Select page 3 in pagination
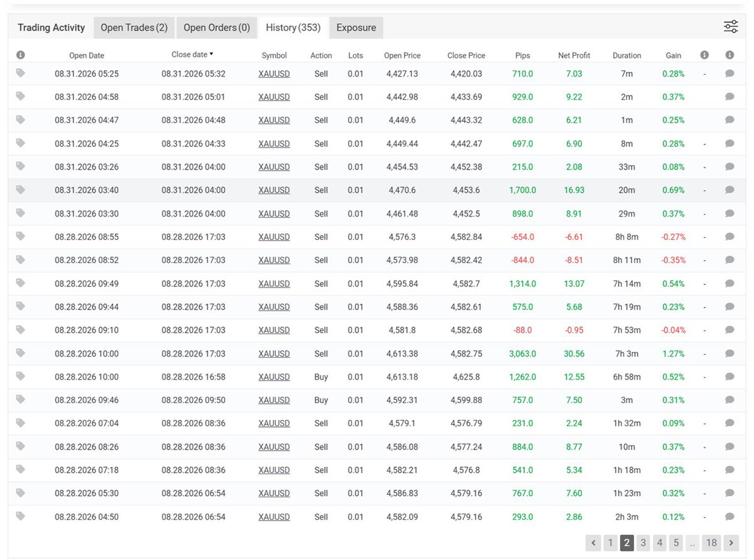The height and width of the screenshot is (560, 754). (643, 543)
